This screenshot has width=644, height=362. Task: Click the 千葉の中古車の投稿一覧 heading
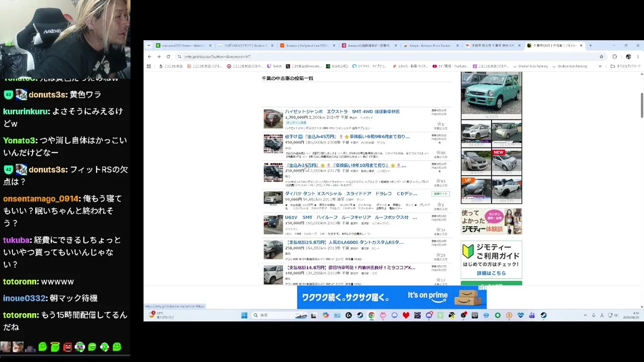click(x=287, y=78)
